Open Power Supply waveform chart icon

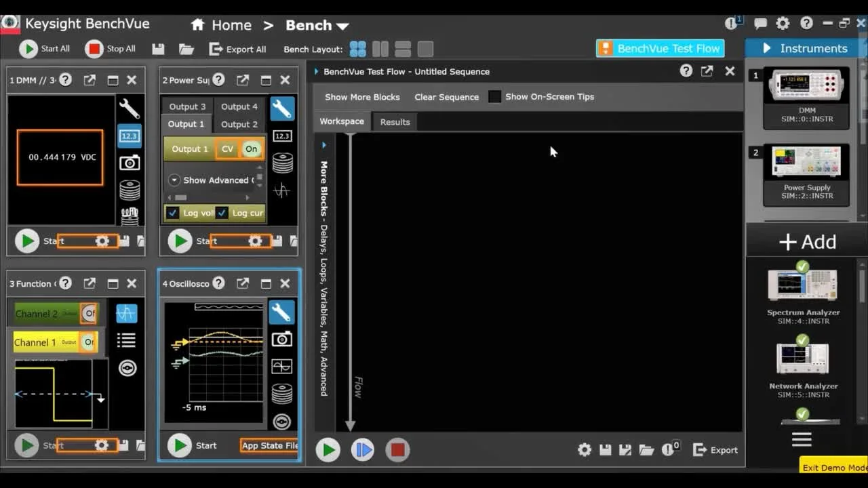pos(282,190)
